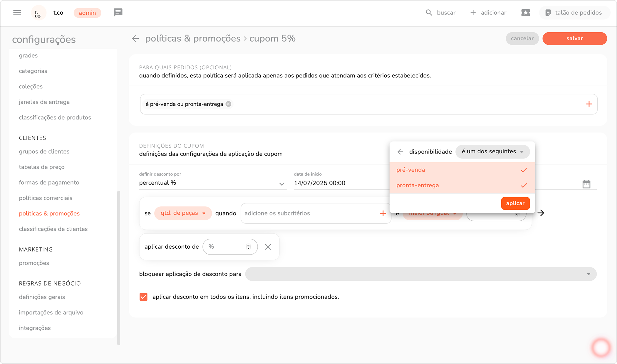The image size is (617, 364).
Task: Remove discount row with X icon
Action: (x=268, y=247)
